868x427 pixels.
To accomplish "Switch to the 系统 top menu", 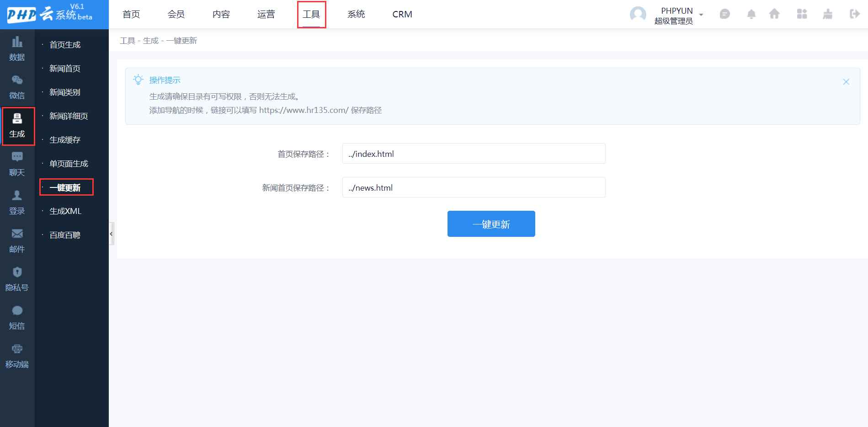I will point(356,14).
